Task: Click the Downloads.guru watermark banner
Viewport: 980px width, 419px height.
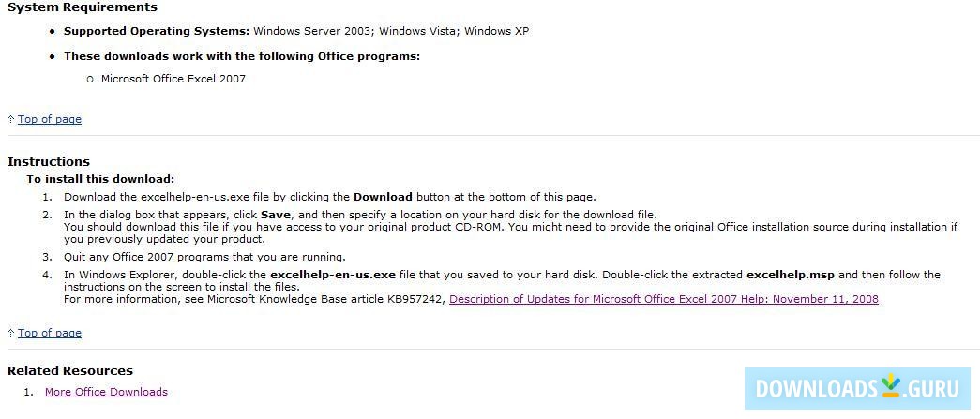Action: [x=857, y=388]
